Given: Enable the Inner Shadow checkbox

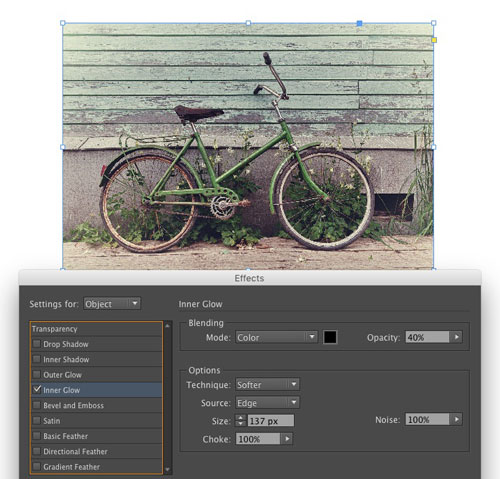Looking at the screenshot, I should [x=37, y=359].
